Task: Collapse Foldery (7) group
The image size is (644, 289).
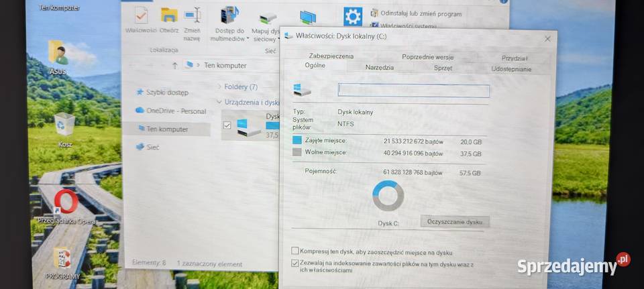Action: point(219,87)
